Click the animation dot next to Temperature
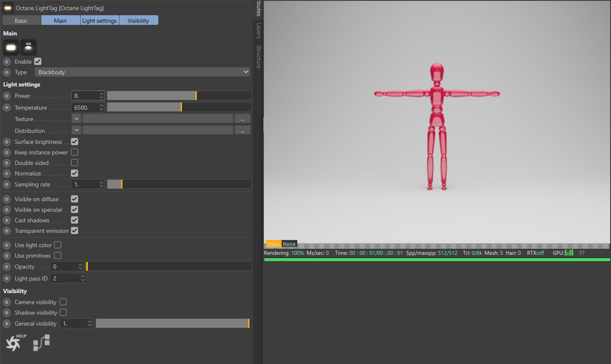Screen dimensions: 611x364 click(x=7, y=108)
